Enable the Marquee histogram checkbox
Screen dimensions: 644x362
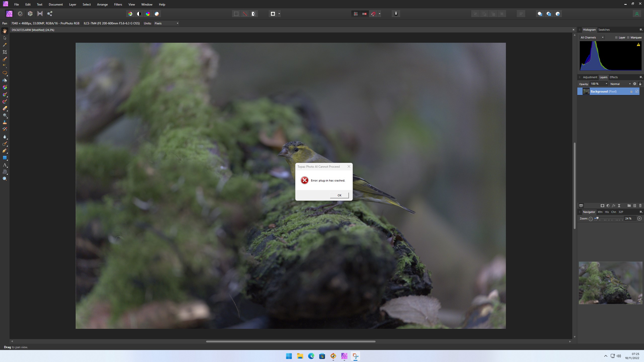coord(628,37)
